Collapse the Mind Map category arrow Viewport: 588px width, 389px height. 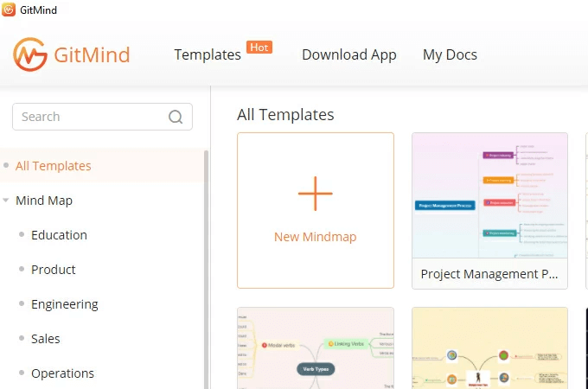(x=6, y=201)
